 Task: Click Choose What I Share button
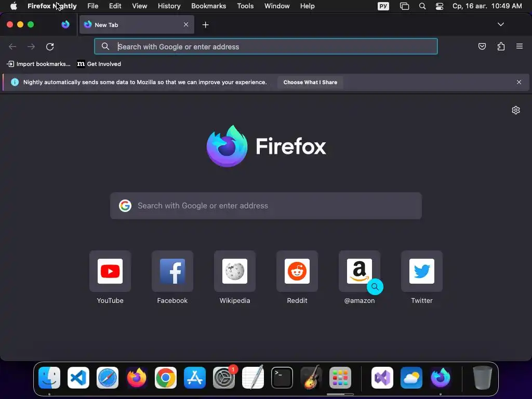(310, 83)
